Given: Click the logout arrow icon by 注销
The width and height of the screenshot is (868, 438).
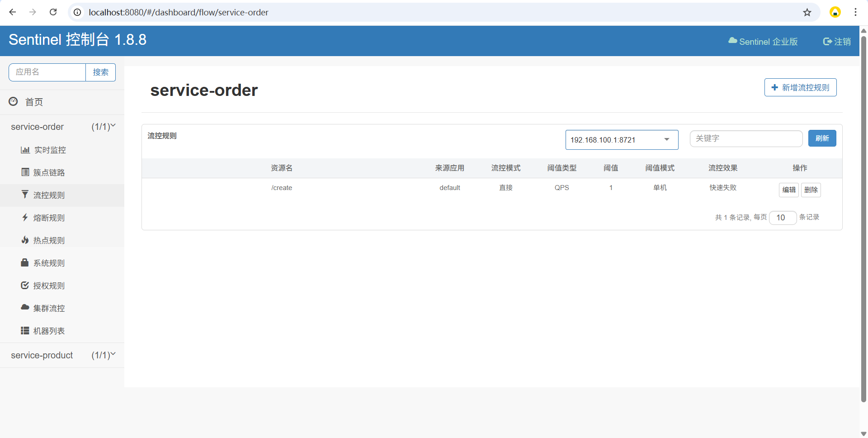Looking at the screenshot, I should click(x=827, y=42).
